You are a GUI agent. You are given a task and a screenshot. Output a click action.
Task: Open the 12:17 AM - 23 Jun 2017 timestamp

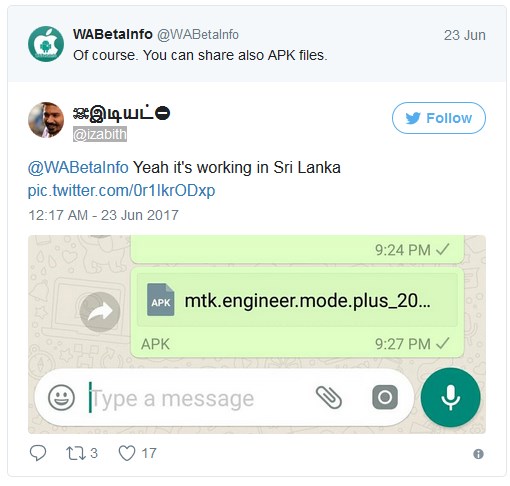[103, 215]
